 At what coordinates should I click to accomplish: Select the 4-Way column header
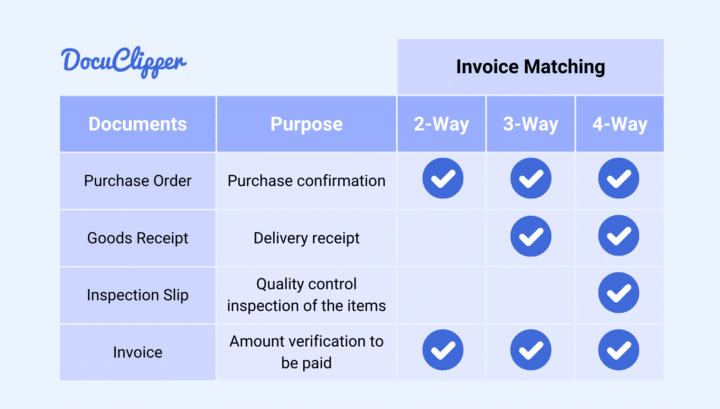619,124
